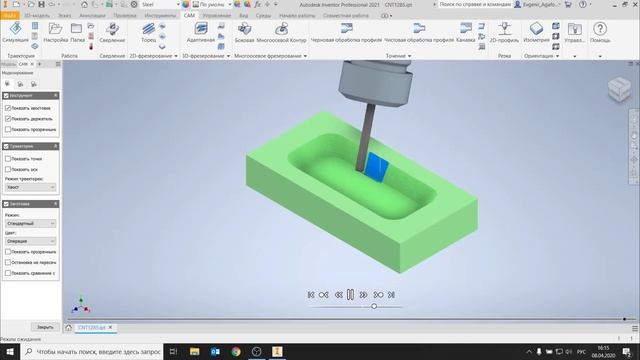640x360 pixels.
Task: Close the CNT1285.ipt document tab
Action: (x=110, y=327)
